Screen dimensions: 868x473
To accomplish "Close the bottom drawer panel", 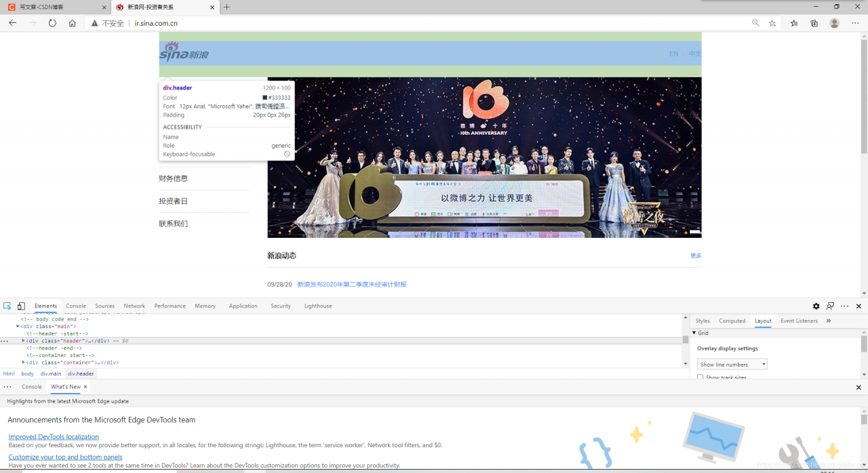I will pos(859,388).
